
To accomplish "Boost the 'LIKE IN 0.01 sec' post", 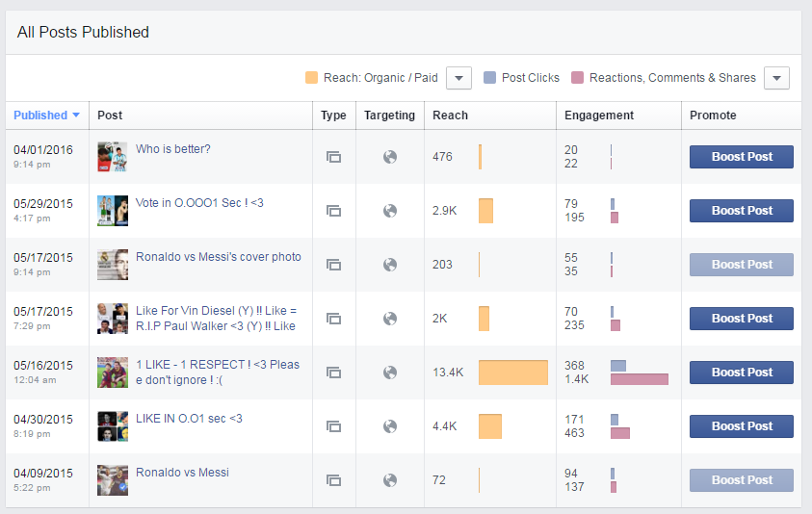I will (741, 426).
